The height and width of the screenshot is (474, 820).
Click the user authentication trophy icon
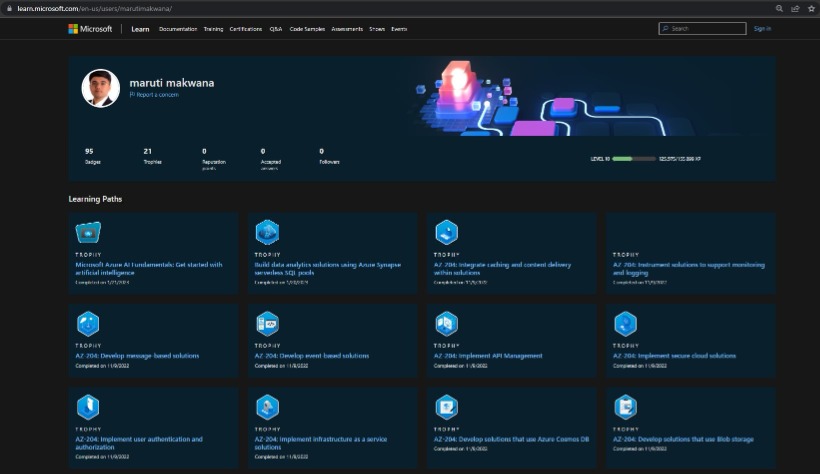(x=88, y=407)
